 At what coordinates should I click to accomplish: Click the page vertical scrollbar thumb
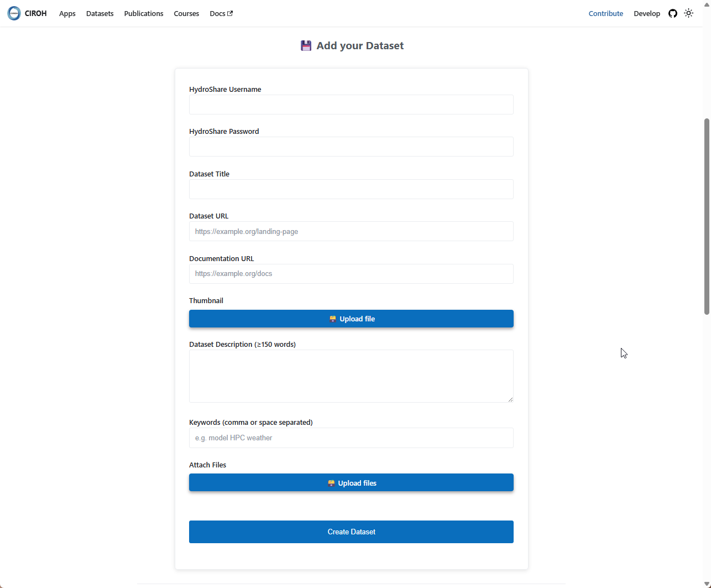coord(707,216)
